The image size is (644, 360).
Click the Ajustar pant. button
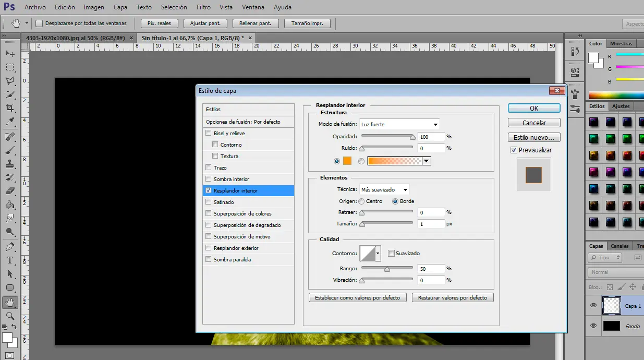[x=205, y=23]
